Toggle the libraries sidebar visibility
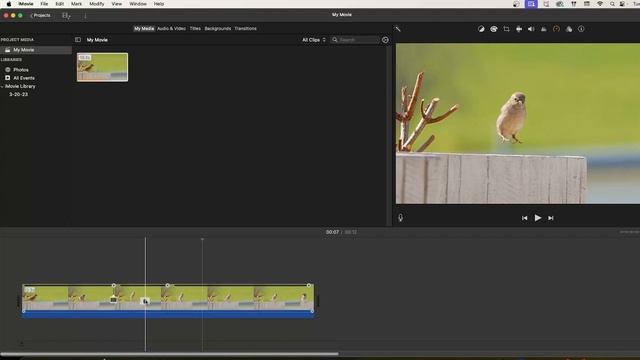 (78, 40)
